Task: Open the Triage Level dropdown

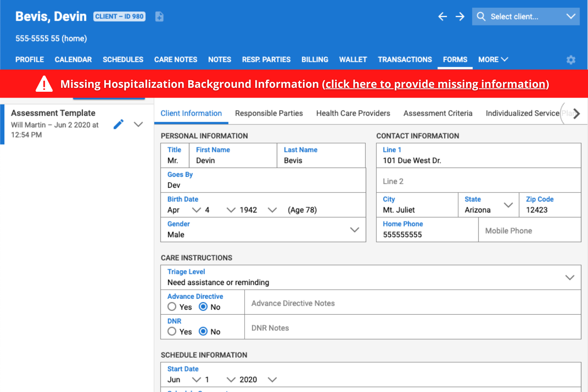Action: tap(570, 277)
